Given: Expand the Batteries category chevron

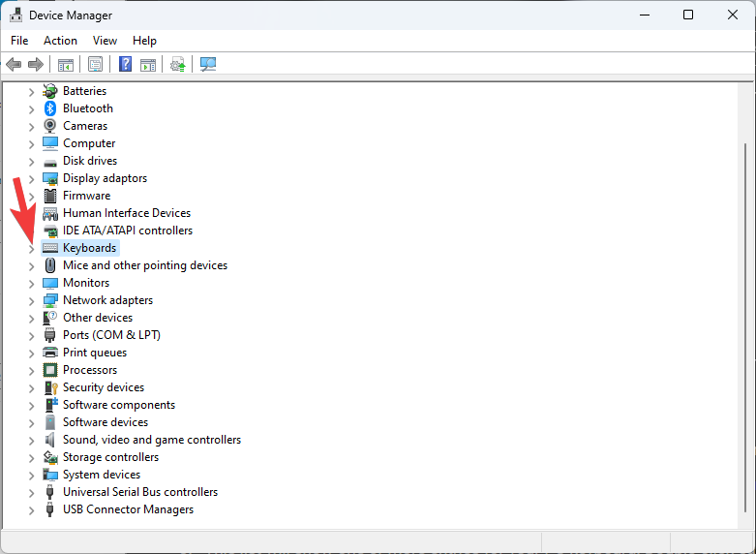Looking at the screenshot, I should click(31, 92).
